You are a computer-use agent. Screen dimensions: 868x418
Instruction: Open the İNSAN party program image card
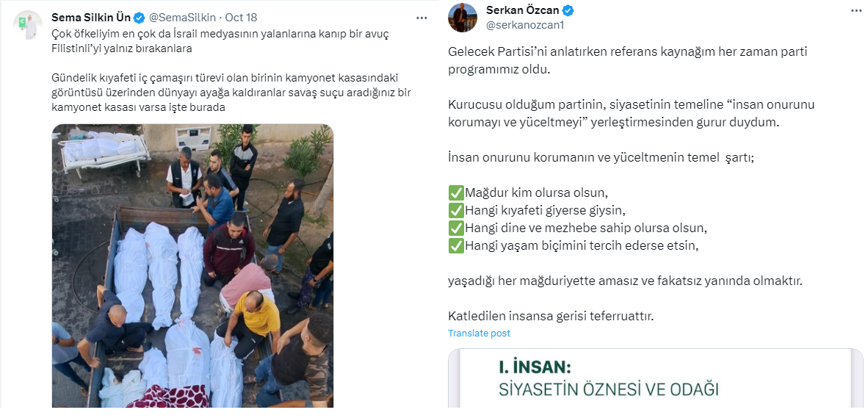(656, 378)
